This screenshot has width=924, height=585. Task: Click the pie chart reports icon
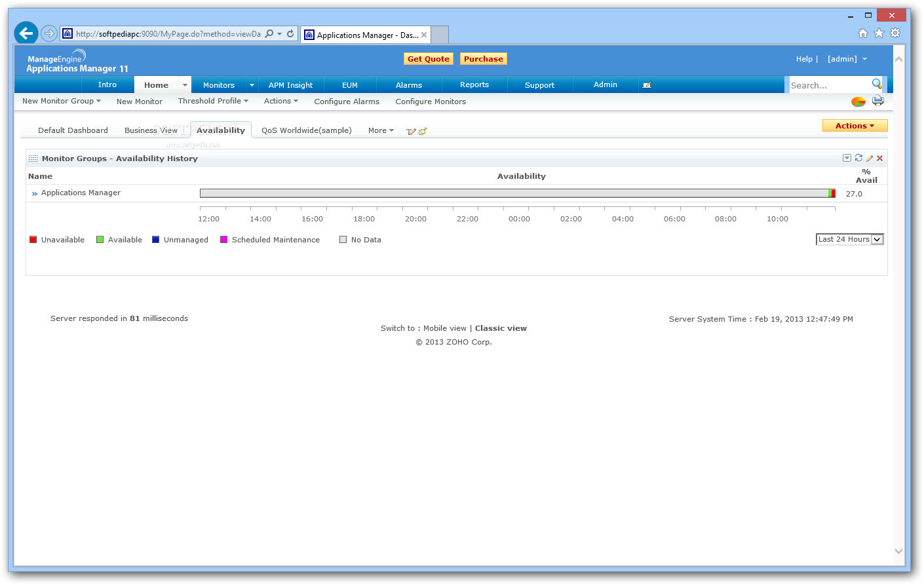click(858, 102)
